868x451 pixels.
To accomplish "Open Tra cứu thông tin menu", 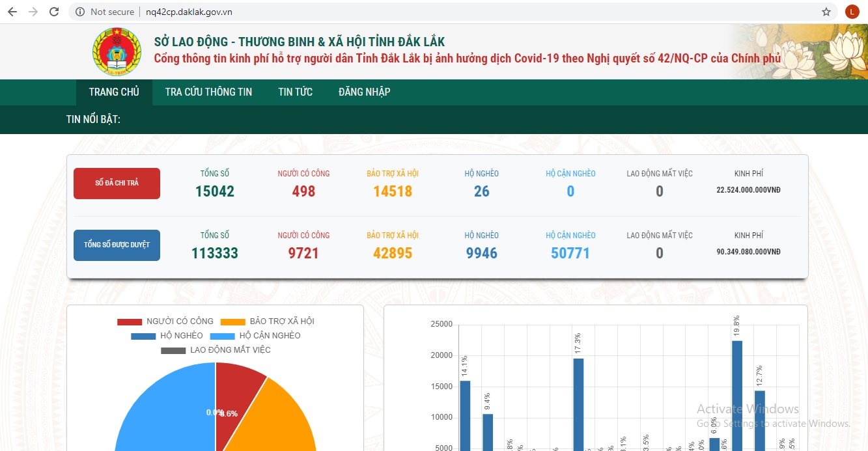I will 208,92.
